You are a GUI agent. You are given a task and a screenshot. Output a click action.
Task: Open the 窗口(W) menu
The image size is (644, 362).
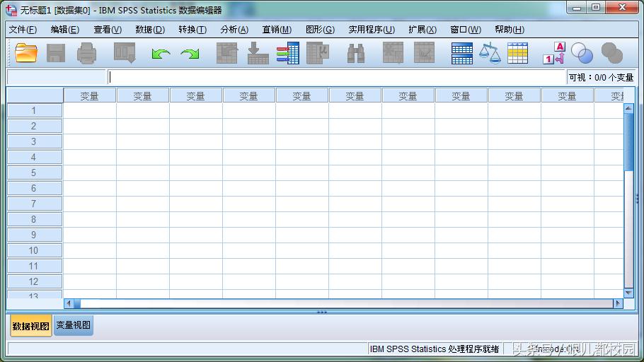(x=466, y=30)
